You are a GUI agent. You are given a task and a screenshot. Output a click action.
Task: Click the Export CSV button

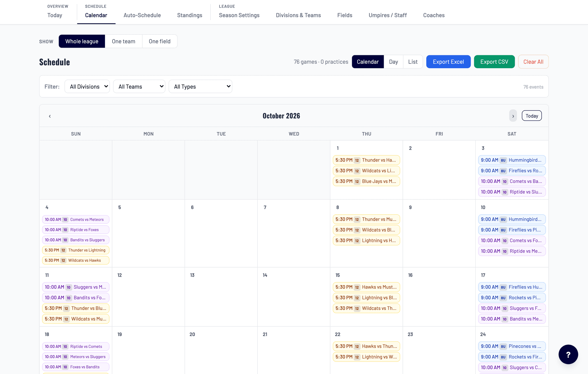pos(494,62)
